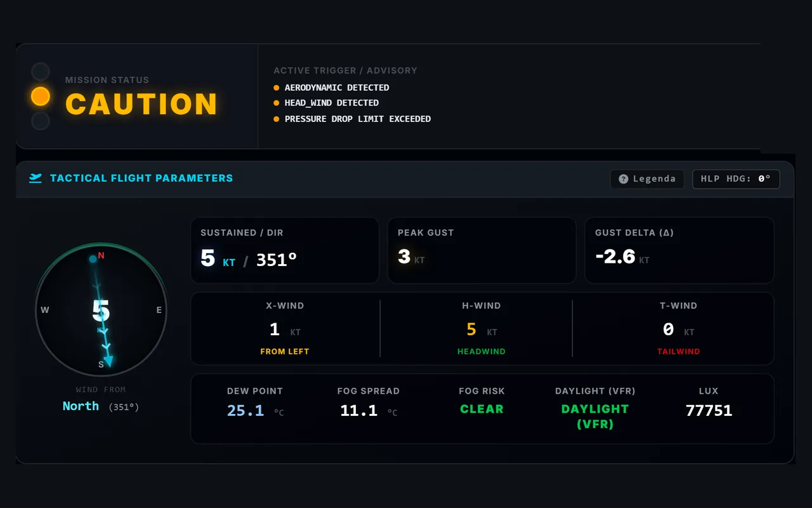Click the DEW POINT value 25.1

(246, 411)
